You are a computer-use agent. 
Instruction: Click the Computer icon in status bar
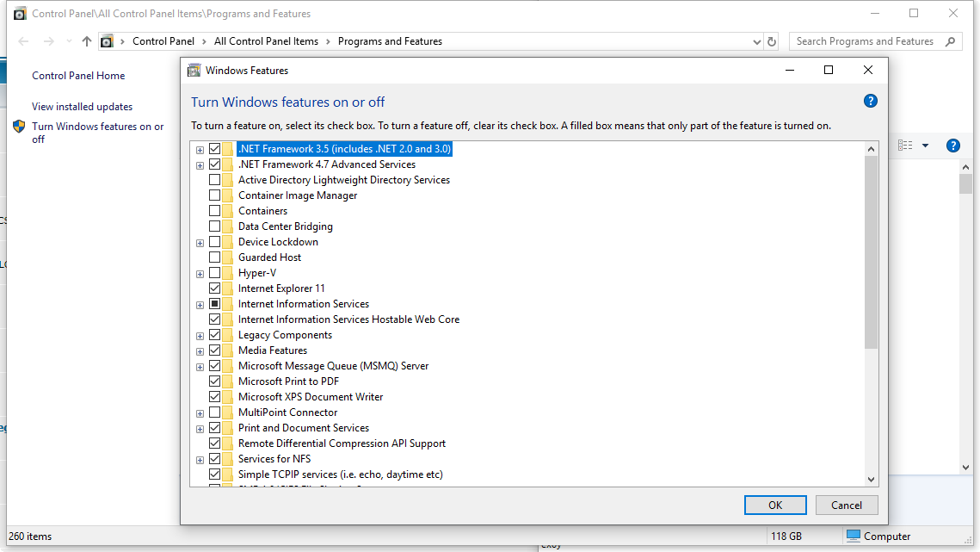[854, 536]
